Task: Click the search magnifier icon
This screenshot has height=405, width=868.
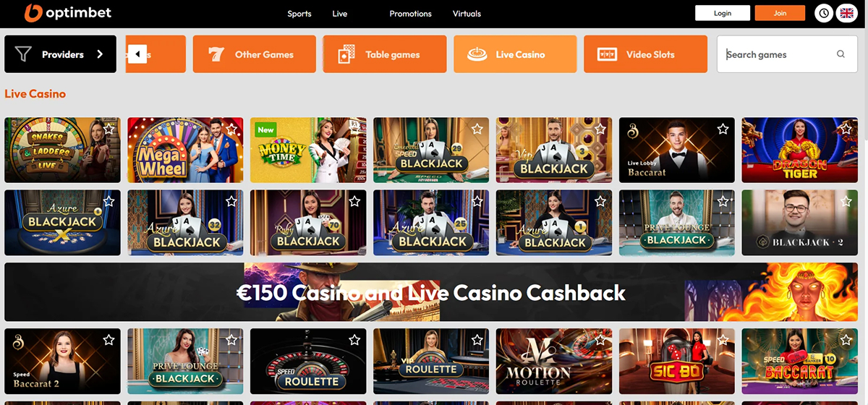Action: tap(841, 54)
